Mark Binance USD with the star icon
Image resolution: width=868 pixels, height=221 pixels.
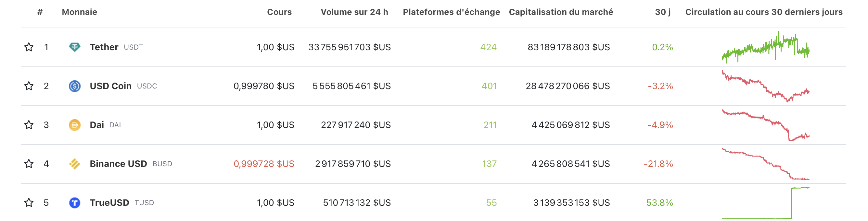[x=29, y=164]
